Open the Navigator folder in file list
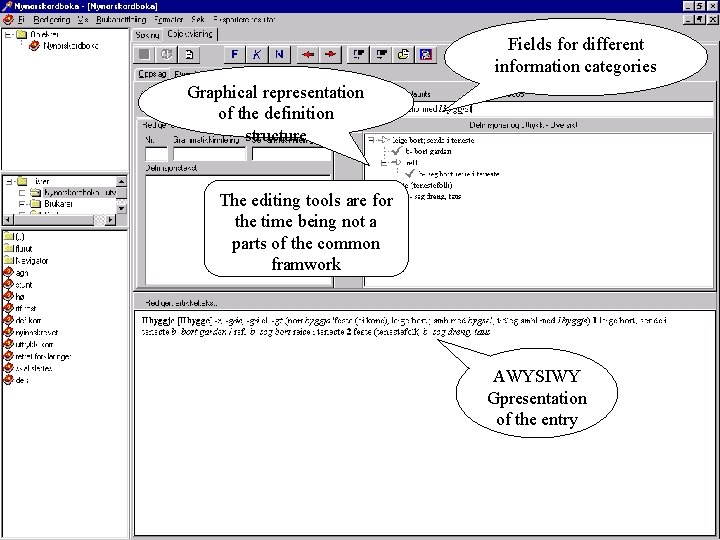The height and width of the screenshot is (540, 720). [26, 260]
